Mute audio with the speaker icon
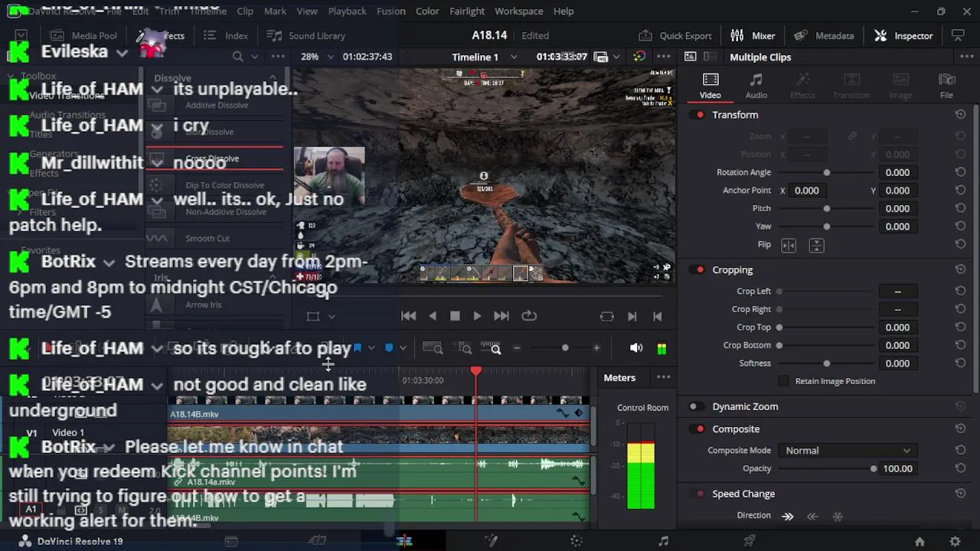This screenshot has height=551, width=980. tap(636, 348)
